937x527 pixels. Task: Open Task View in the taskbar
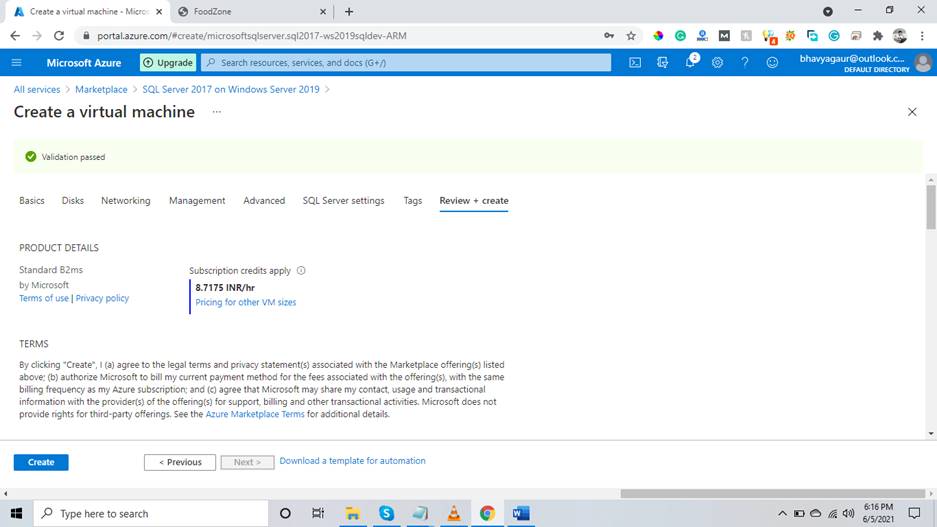coord(318,513)
